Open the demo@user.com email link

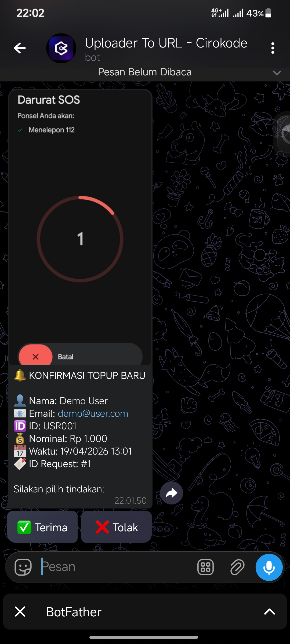pos(93,414)
